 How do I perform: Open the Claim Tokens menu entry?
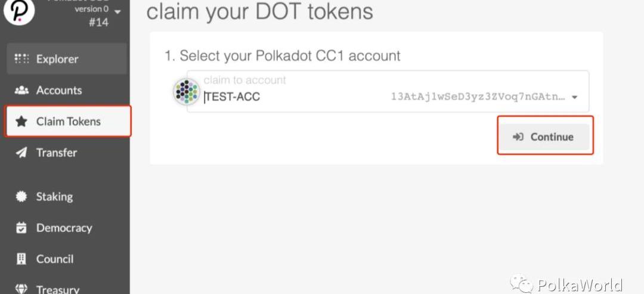tap(68, 122)
